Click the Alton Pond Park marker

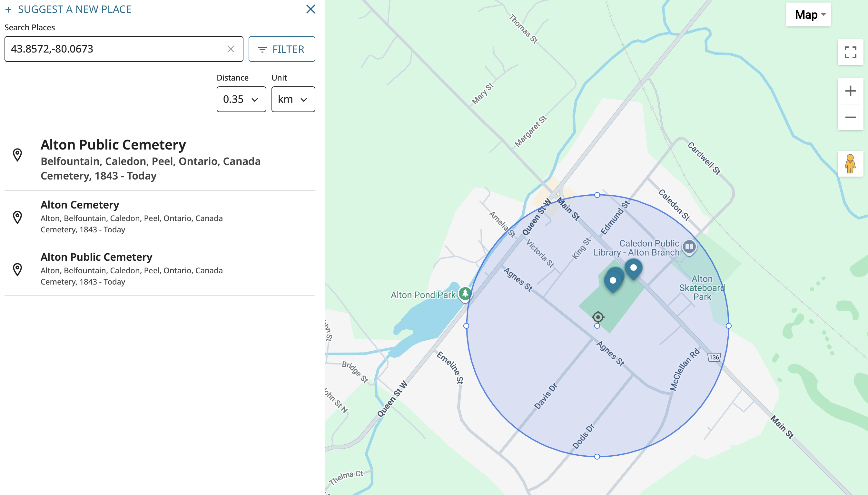click(x=465, y=293)
